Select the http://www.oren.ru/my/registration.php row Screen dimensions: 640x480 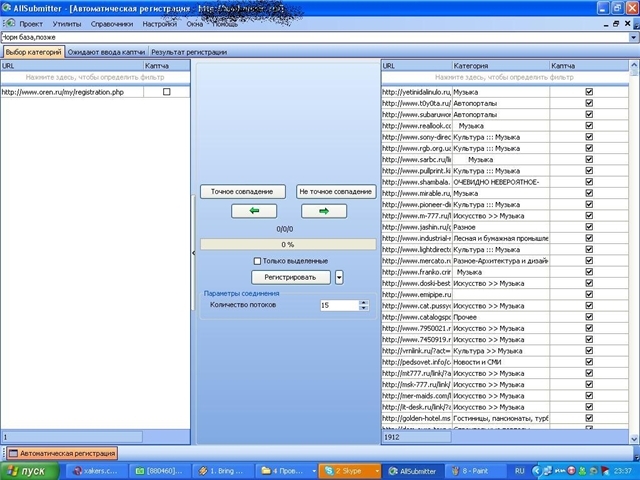pyautogui.click(x=95, y=92)
